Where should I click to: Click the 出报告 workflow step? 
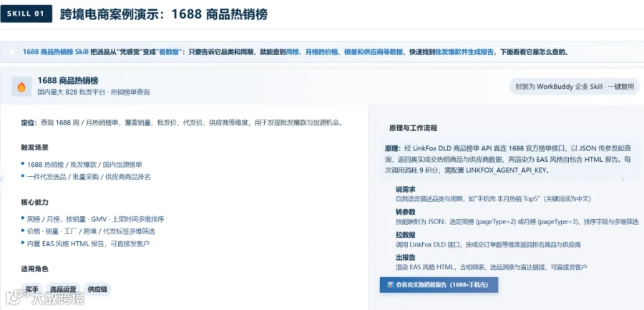pos(406,258)
